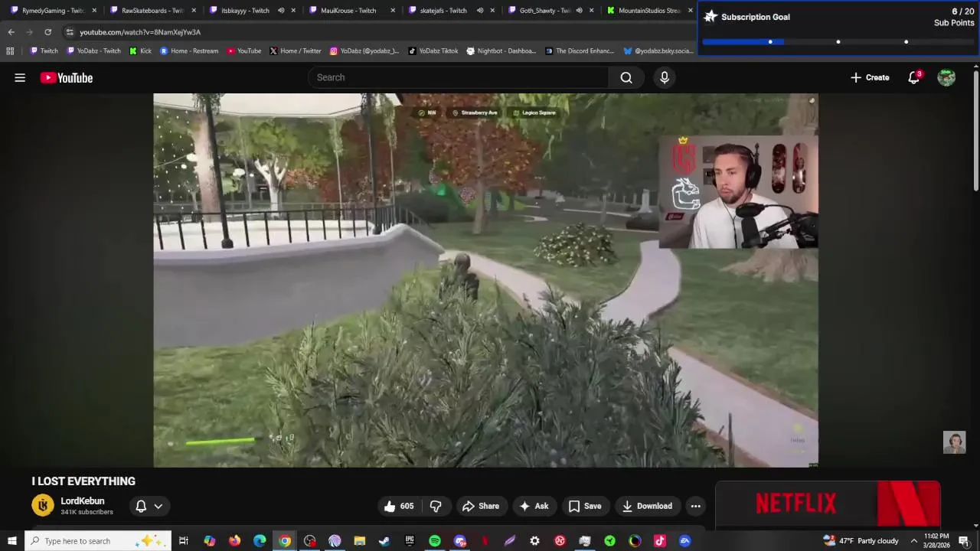Mute audio on Goth_Shawty tab

click(579, 11)
